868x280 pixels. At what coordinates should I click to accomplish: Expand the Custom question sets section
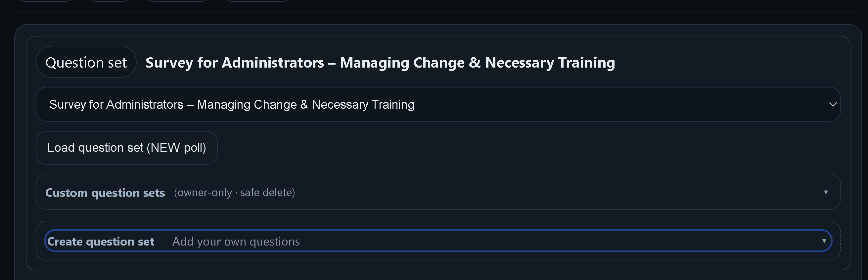point(437,192)
